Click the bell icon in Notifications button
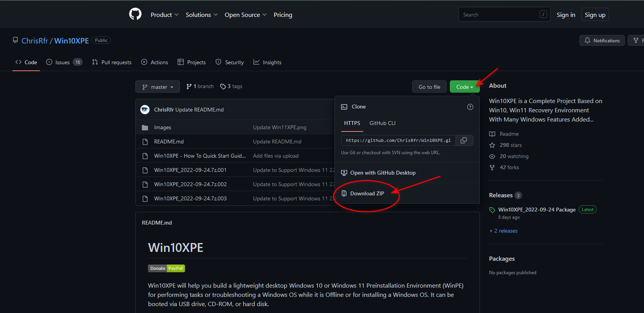The height and width of the screenshot is (313, 644). (x=588, y=40)
